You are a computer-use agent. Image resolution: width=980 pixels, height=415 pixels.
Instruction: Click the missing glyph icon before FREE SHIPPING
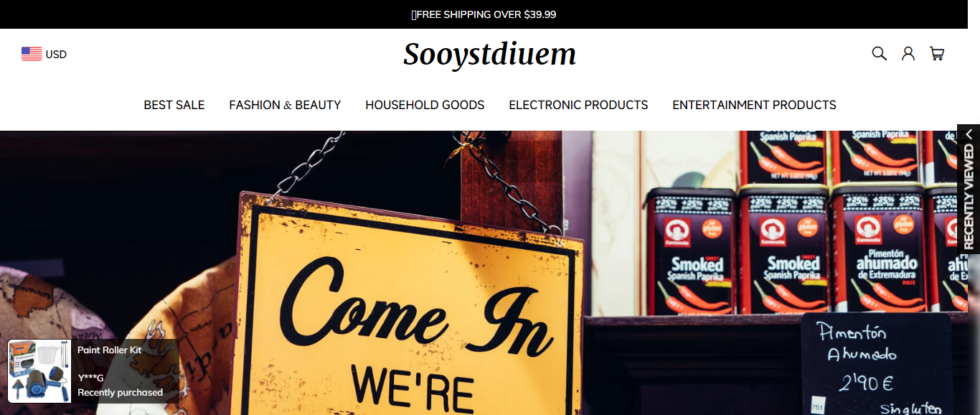pyautogui.click(x=414, y=14)
